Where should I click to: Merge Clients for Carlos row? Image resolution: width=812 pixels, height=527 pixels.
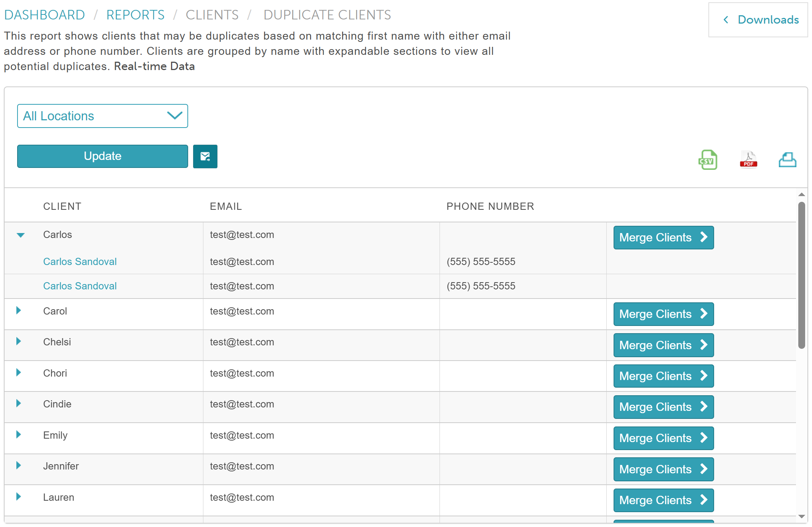coord(663,238)
